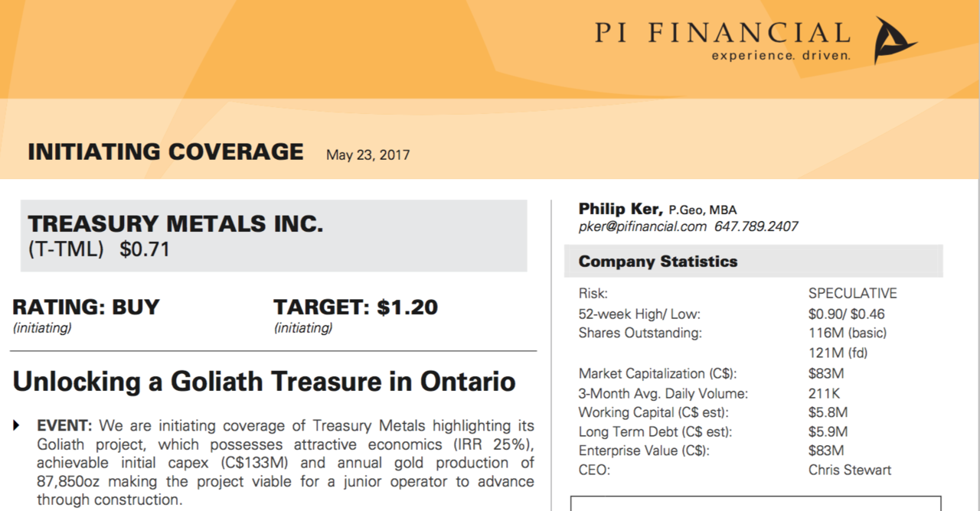Image resolution: width=980 pixels, height=511 pixels.
Task: Click the RATING: BUY label
Action: (86, 308)
